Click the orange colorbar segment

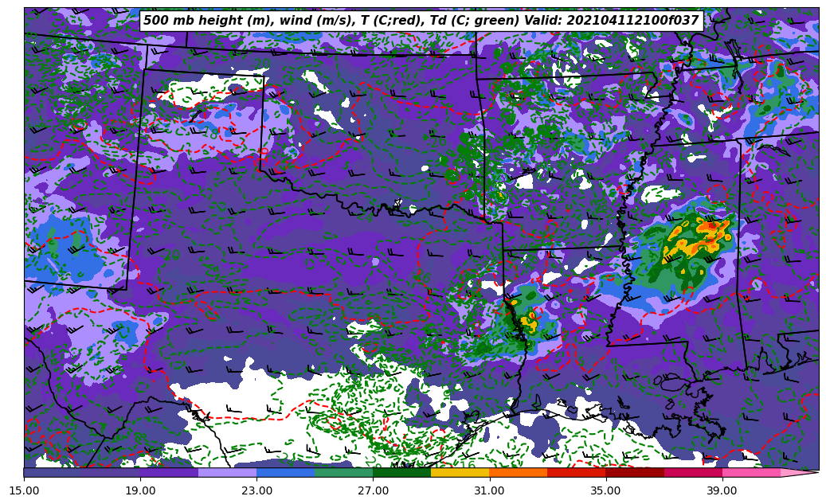pos(518,472)
